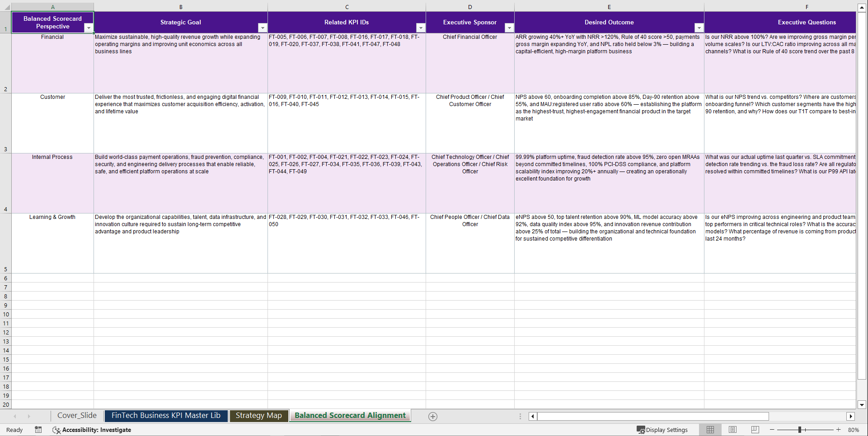Select column A header
Image resolution: width=868 pixels, height=436 pixels.
(x=52, y=7)
